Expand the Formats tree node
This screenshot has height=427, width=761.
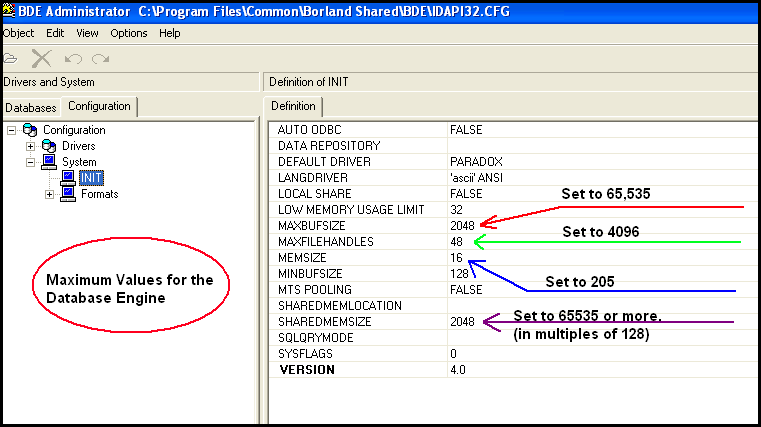tap(50, 194)
